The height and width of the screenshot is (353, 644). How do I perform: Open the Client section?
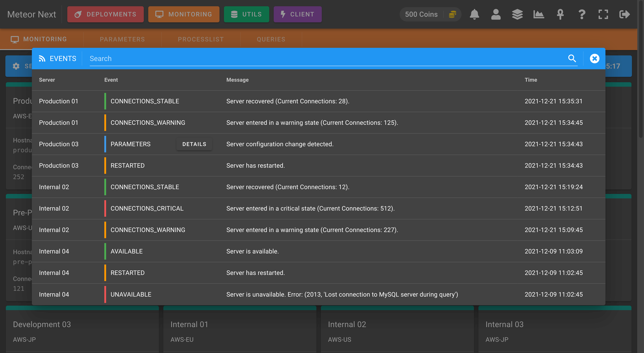298,14
